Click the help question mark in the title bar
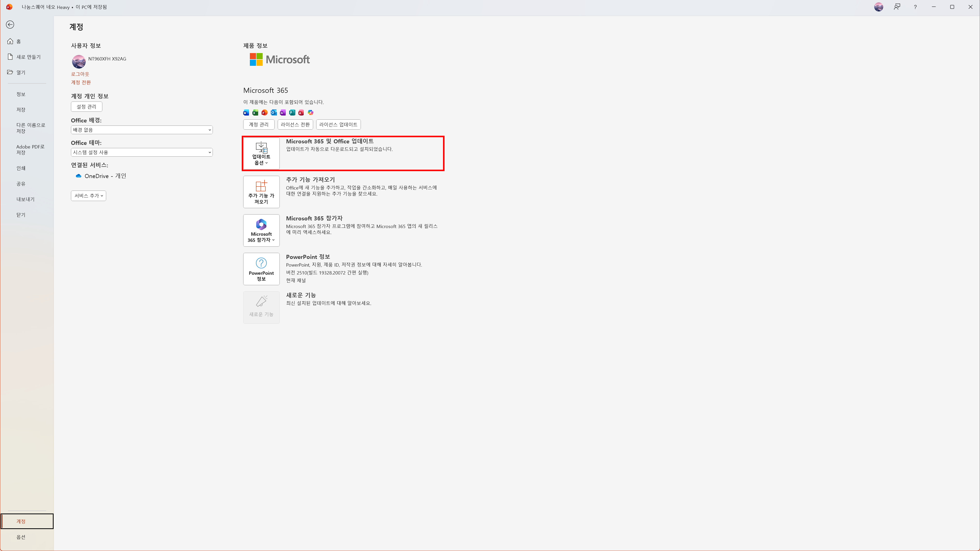The width and height of the screenshot is (980, 551). click(x=915, y=7)
